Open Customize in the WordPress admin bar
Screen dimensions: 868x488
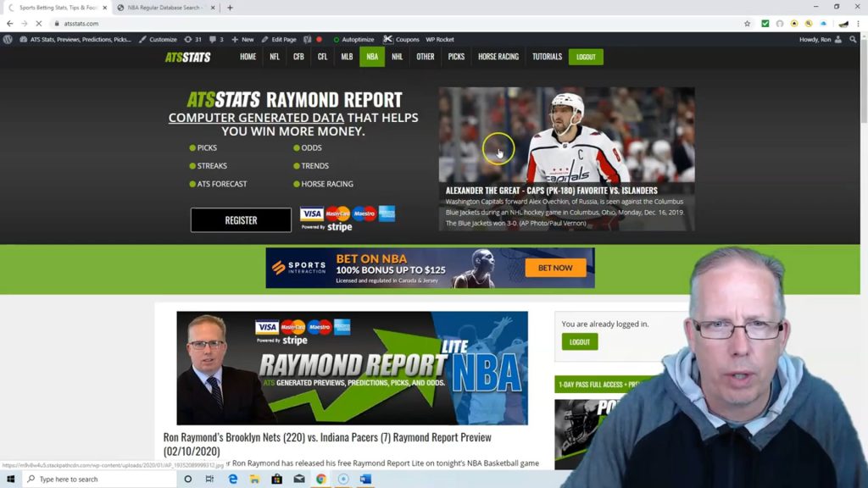click(x=158, y=39)
